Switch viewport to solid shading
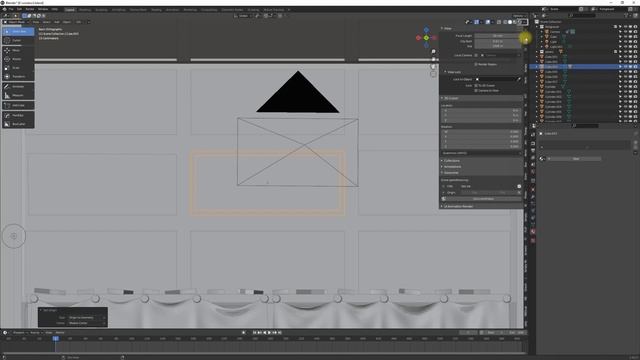 (x=510, y=22)
